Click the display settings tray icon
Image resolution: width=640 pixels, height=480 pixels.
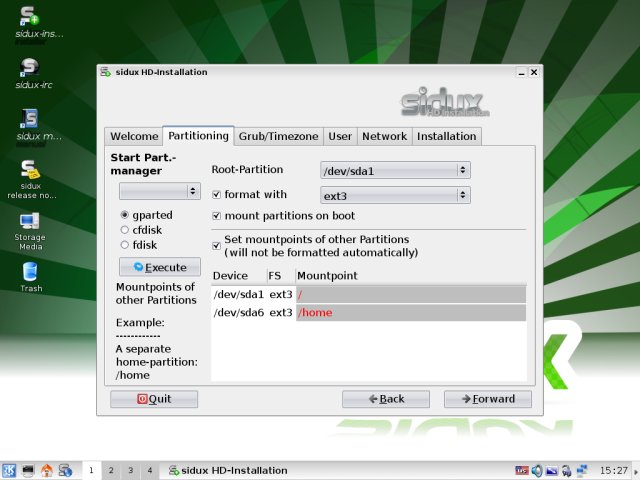pos(552,471)
